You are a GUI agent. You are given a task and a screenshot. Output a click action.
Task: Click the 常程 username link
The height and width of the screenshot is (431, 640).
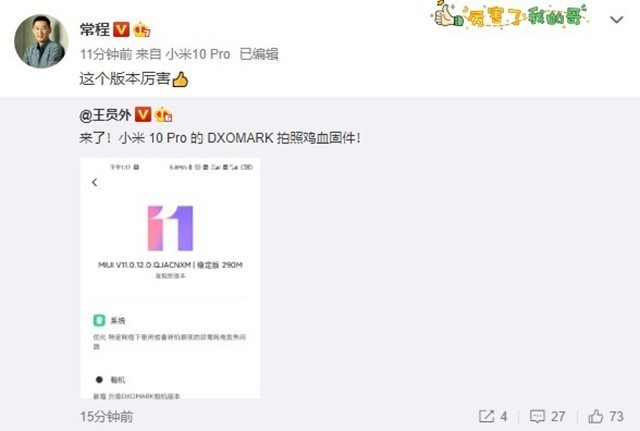pyautogui.click(x=95, y=29)
